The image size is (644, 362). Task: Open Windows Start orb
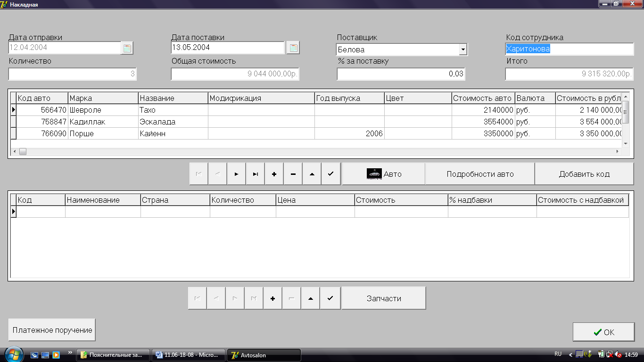(x=13, y=354)
